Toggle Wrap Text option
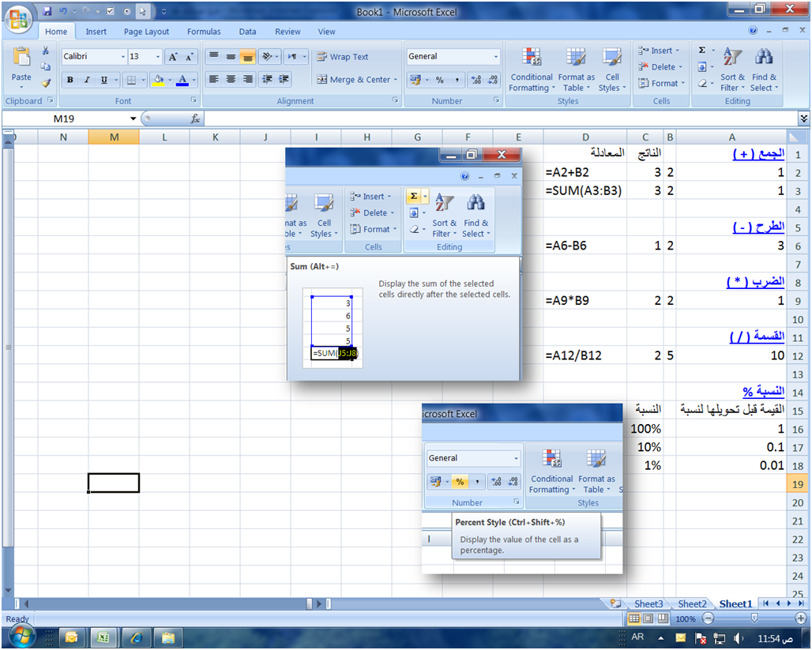Viewport: 812px width, 650px height. [x=343, y=57]
